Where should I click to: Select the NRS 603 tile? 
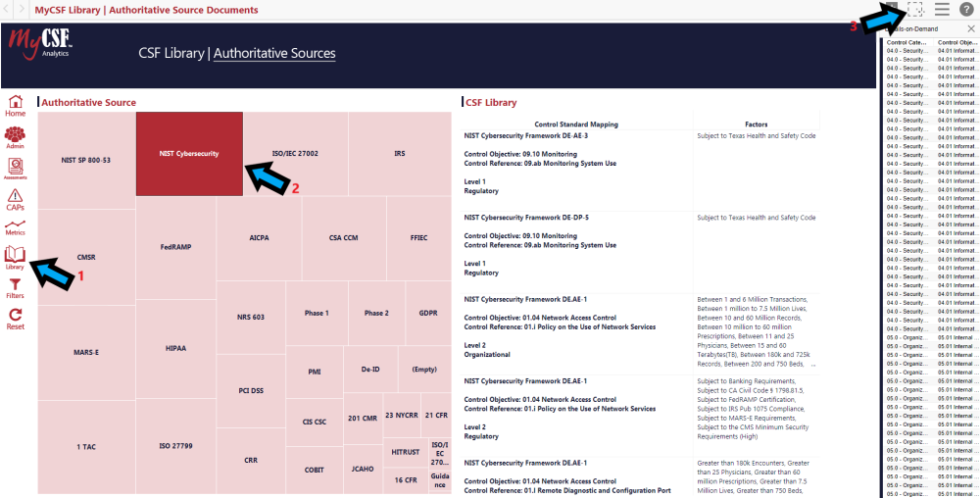pos(251,318)
